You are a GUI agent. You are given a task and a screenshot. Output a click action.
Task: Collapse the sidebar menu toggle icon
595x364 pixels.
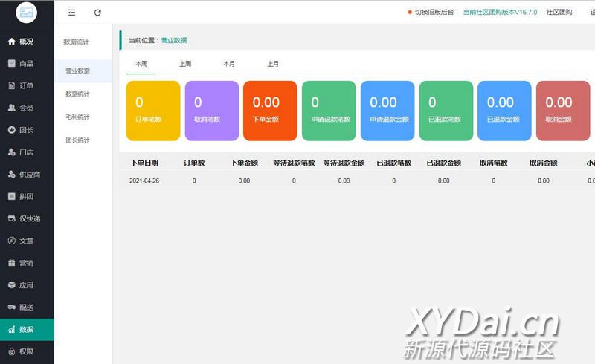click(71, 13)
